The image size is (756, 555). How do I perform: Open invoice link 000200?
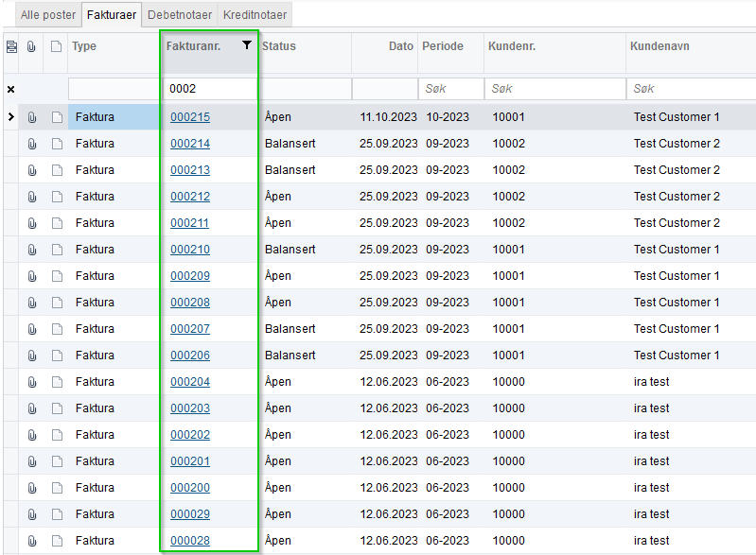point(190,488)
